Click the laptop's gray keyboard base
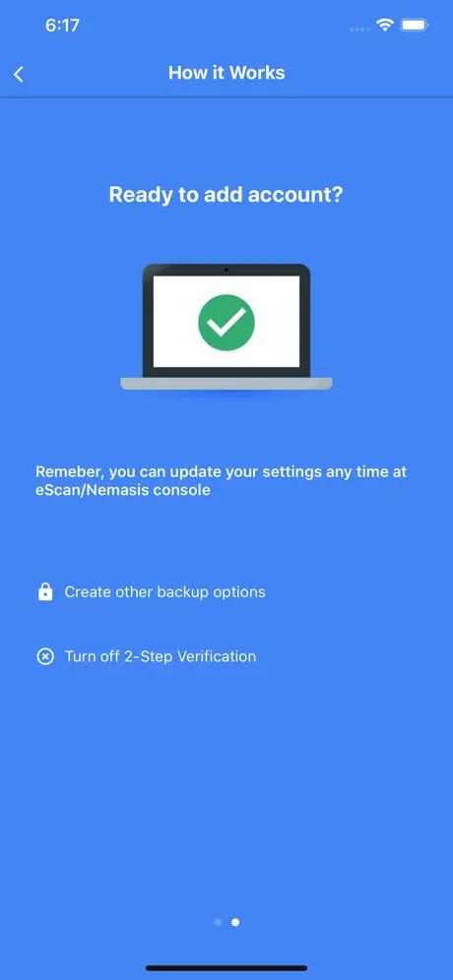 pos(226,383)
